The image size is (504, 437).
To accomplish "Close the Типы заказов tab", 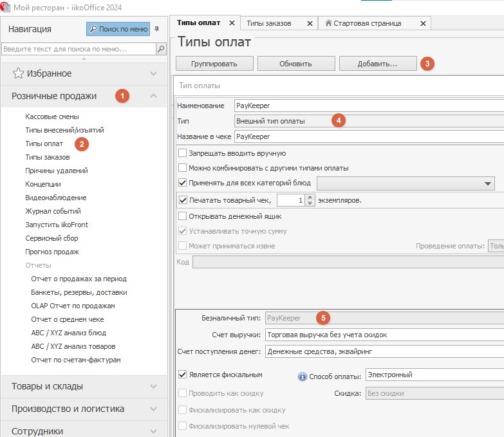I will pos(310,23).
